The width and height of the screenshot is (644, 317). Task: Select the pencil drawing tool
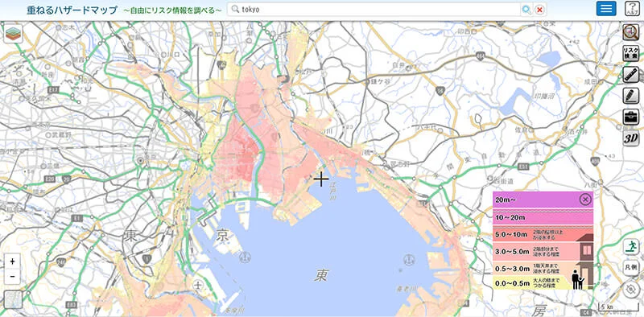pyautogui.click(x=630, y=96)
